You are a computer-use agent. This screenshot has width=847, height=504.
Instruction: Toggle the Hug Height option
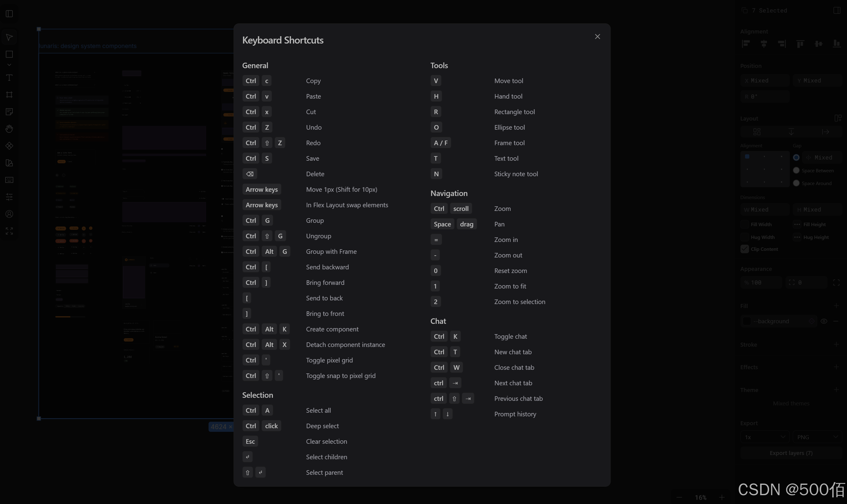click(x=797, y=237)
